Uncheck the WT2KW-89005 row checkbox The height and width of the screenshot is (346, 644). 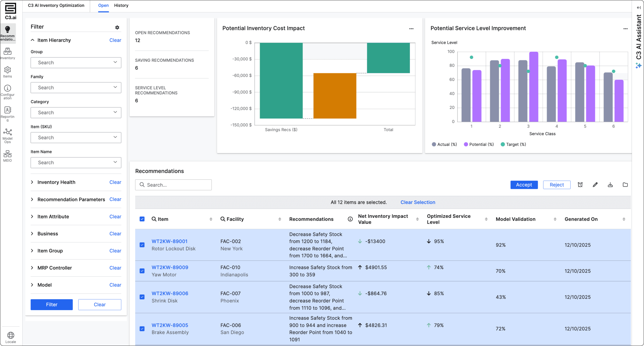pos(142,329)
